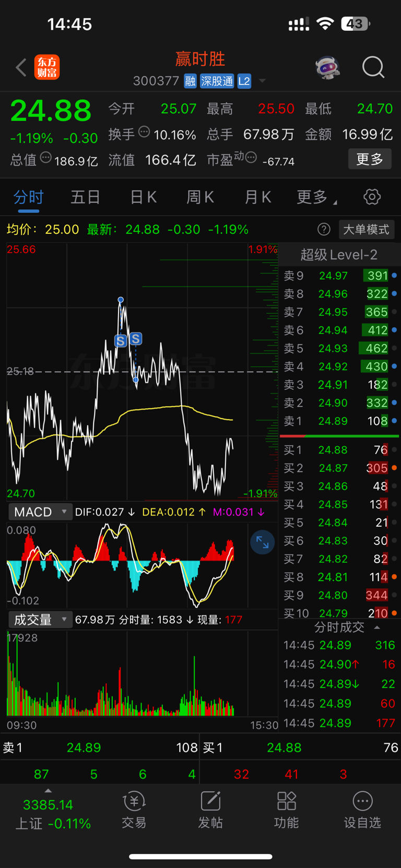Tap the info icon beside 总值
Screen dimensions: 401x868
pyautogui.click(x=46, y=158)
